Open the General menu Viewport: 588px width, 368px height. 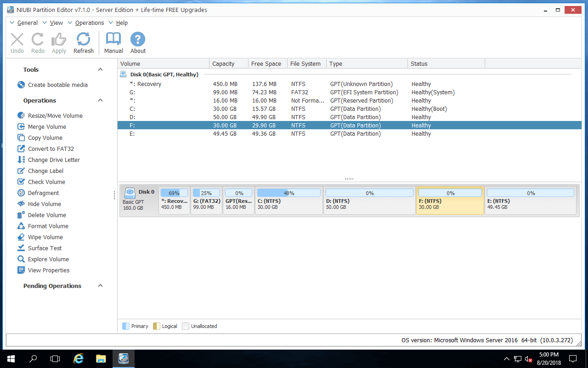[27, 23]
